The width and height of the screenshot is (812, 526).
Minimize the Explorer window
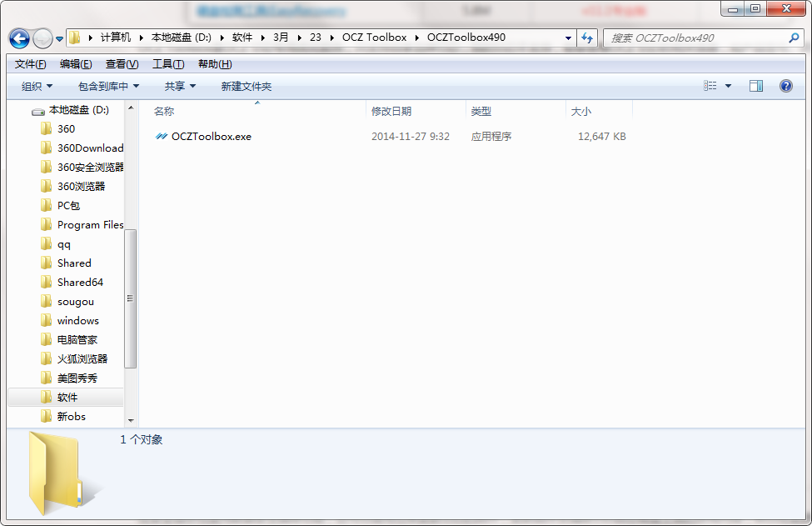(733, 9)
